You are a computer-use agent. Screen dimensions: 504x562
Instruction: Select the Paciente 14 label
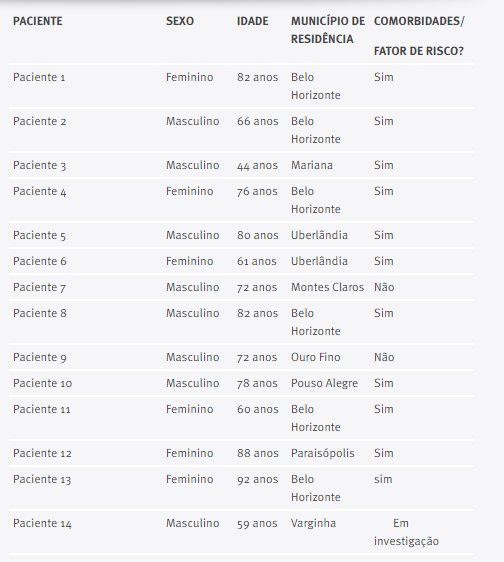[42, 524]
